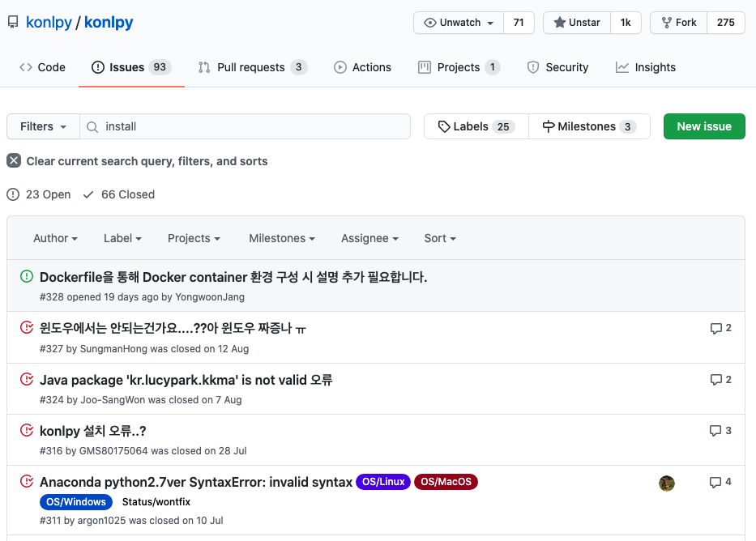
Task: Click closed issue icon for issue #327
Action: click(x=27, y=327)
